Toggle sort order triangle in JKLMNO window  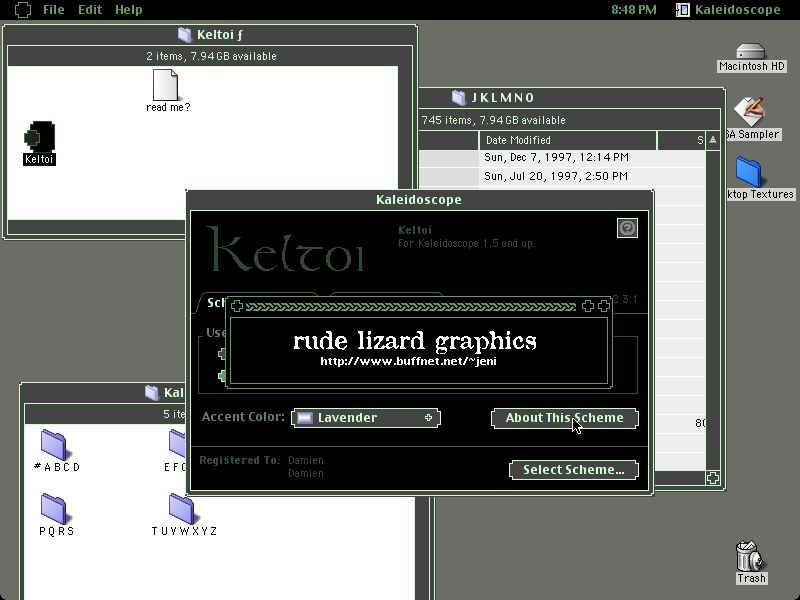pos(713,140)
